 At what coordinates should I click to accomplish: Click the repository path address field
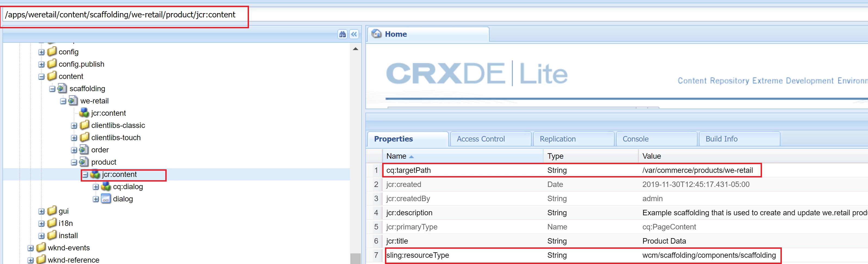pyautogui.click(x=435, y=14)
